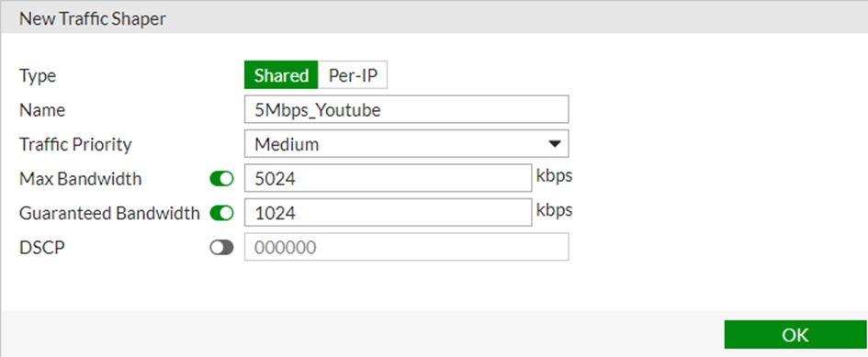Click the kbps unit beside Max Bandwidth
The width and height of the screenshot is (868, 357).
[x=554, y=176]
